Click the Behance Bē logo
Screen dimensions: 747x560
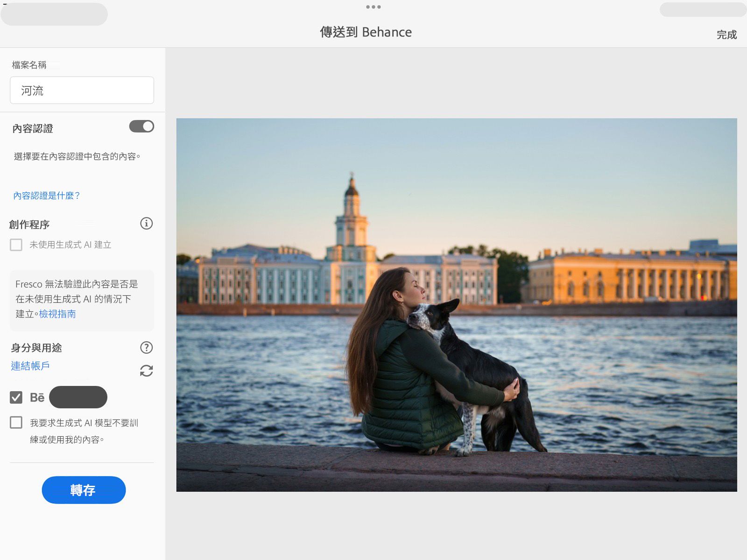click(x=37, y=398)
